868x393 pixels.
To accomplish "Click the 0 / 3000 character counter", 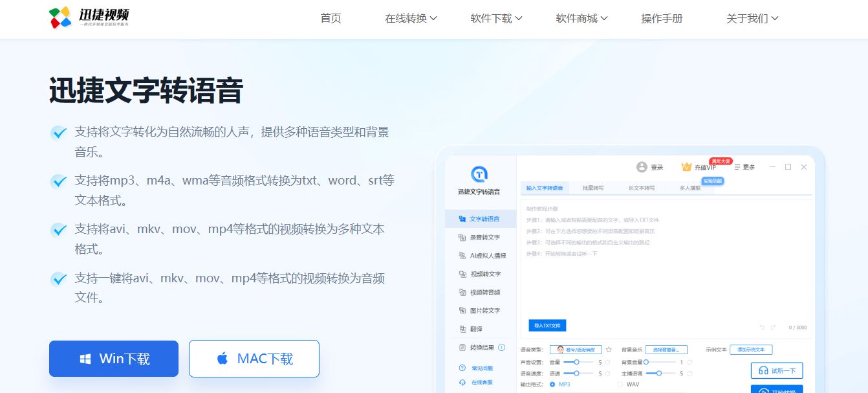I will pos(797,328).
